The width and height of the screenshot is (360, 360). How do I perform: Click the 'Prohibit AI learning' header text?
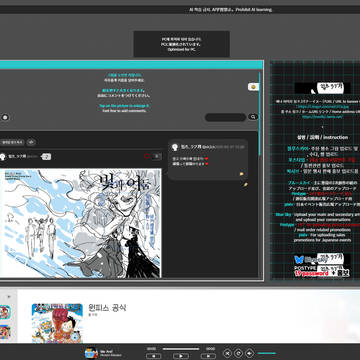point(254,10)
